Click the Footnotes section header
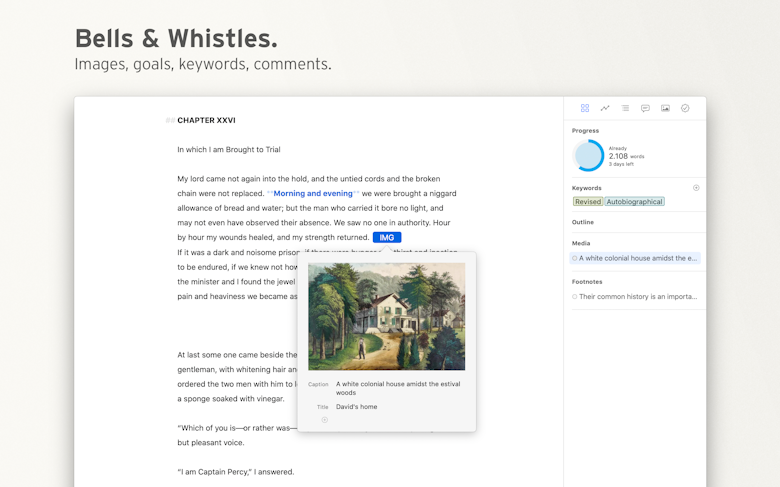 (x=587, y=282)
